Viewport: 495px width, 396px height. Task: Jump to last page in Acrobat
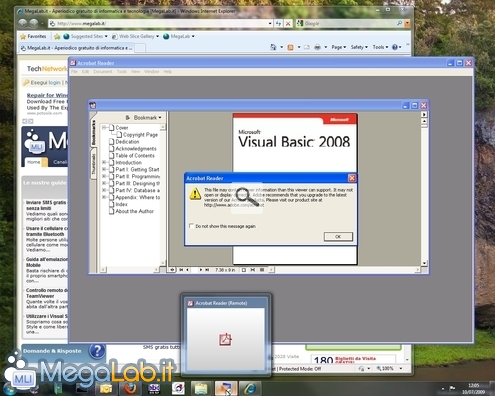tap(207, 270)
